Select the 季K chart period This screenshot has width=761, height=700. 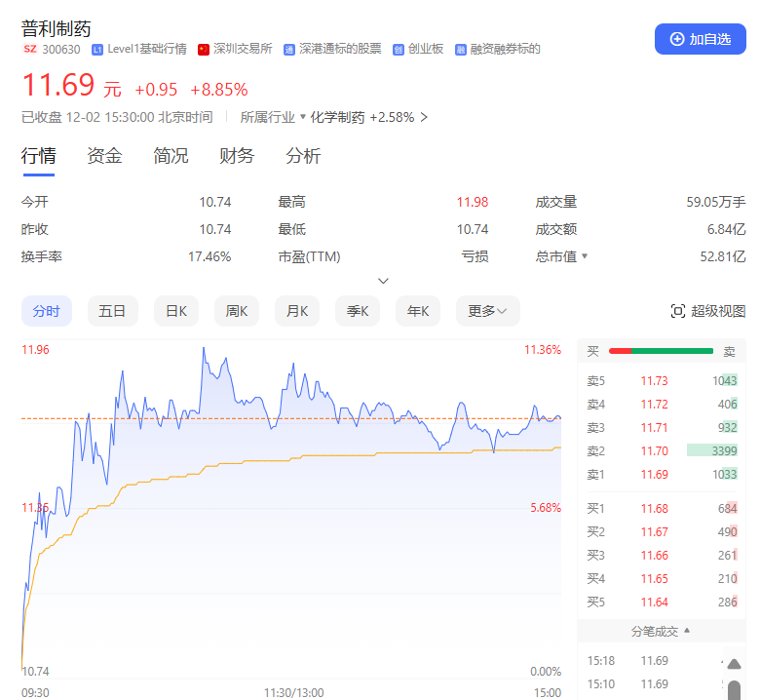coord(358,311)
